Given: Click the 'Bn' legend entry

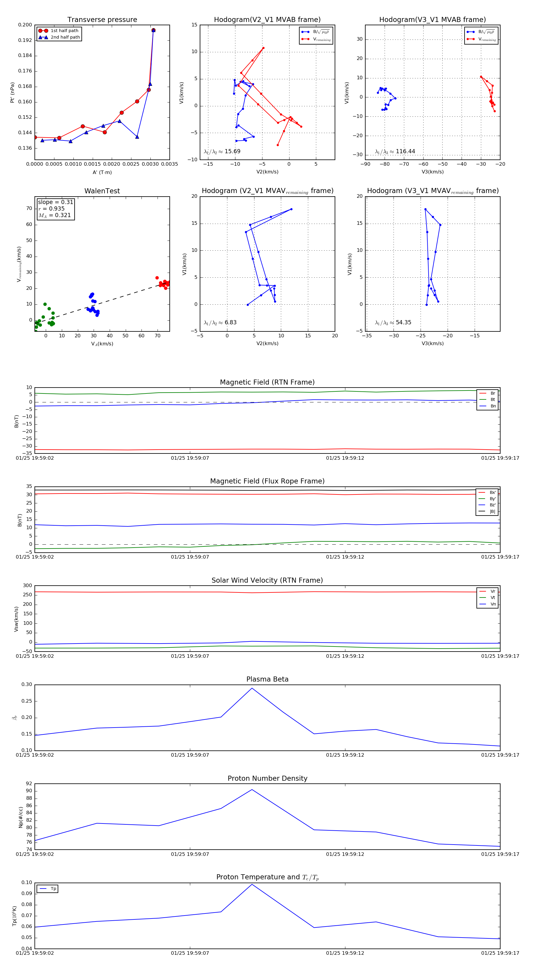Looking at the screenshot, I should point(487,406).
